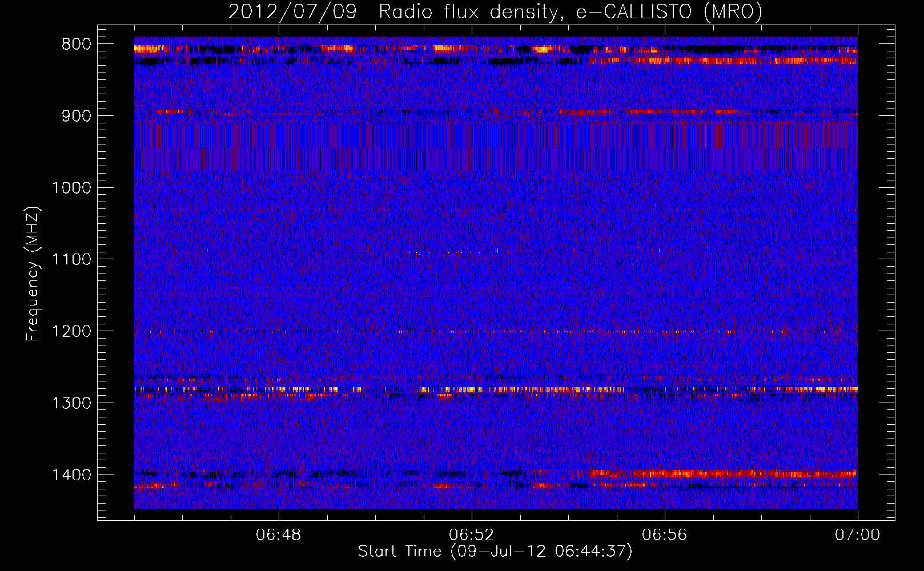924x571 pixels.
Task: Click the plot title '2012/07/09 Radio flux density'
Action: coord(495,12)
